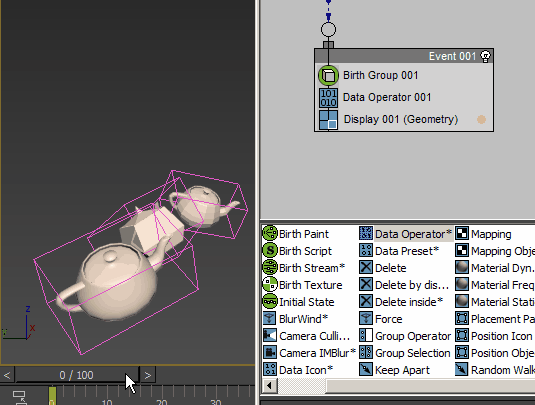This screenshot has width=535, height=405.
Task: Select the Camera IMBlur operator icon
Action: click(x=270, y=352)
